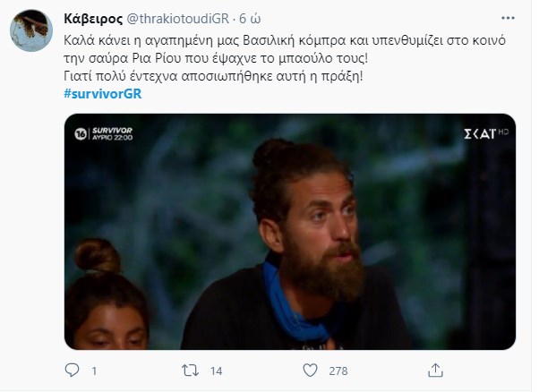Open the three-dot more options menu
Screen dimensions: 539x392
point(508,18)
